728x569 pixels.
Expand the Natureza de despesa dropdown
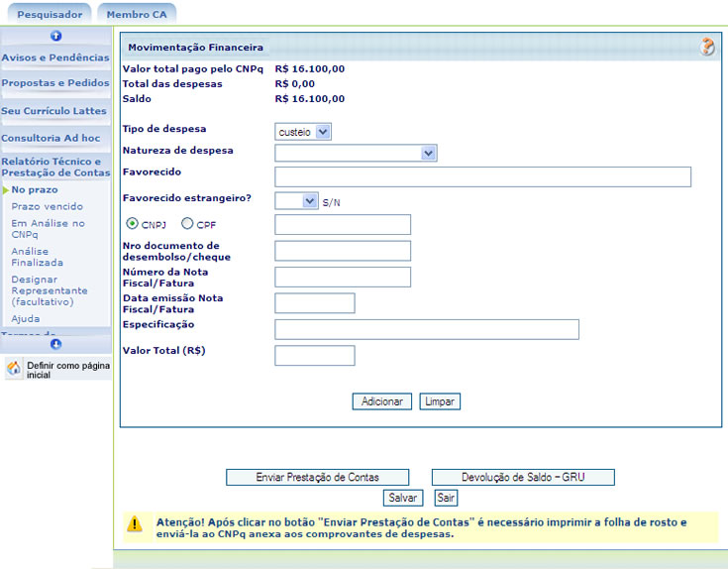coord(356,153)
